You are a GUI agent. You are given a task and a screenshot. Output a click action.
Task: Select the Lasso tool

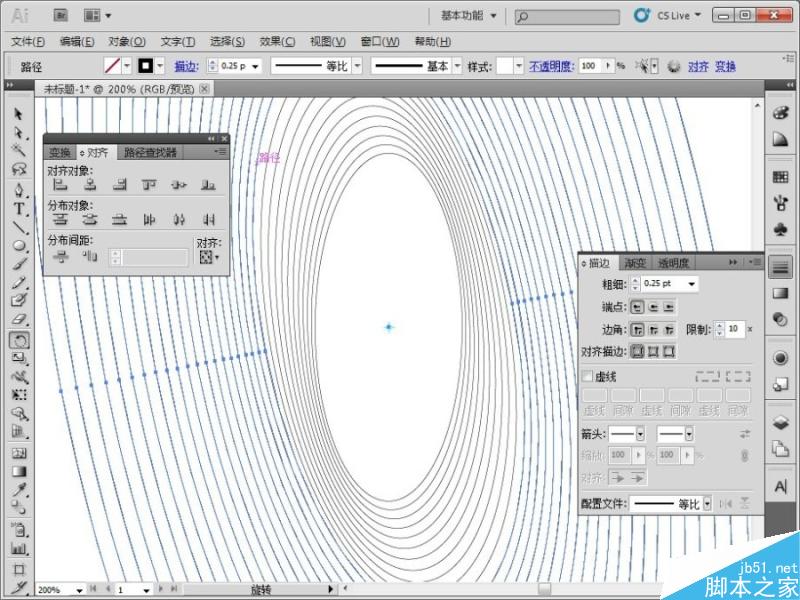pos(18,168)
